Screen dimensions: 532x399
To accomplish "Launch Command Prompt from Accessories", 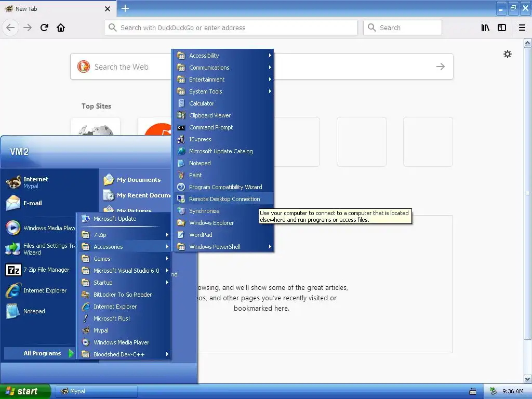I will click(224, 127).
